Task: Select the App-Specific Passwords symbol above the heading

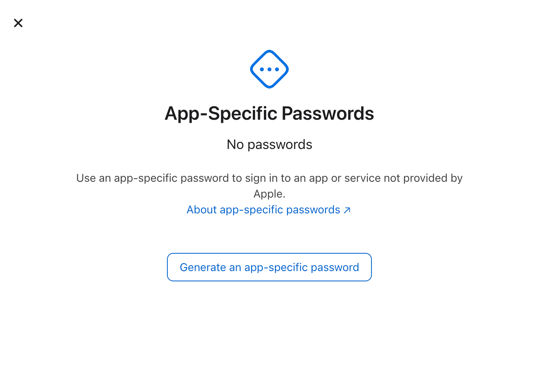Action: click(269, 69)
